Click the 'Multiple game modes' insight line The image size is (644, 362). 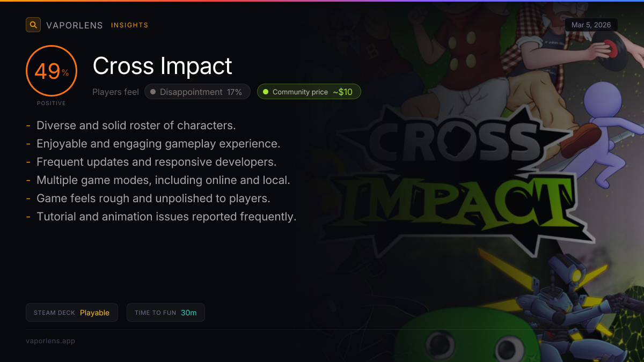163,180
